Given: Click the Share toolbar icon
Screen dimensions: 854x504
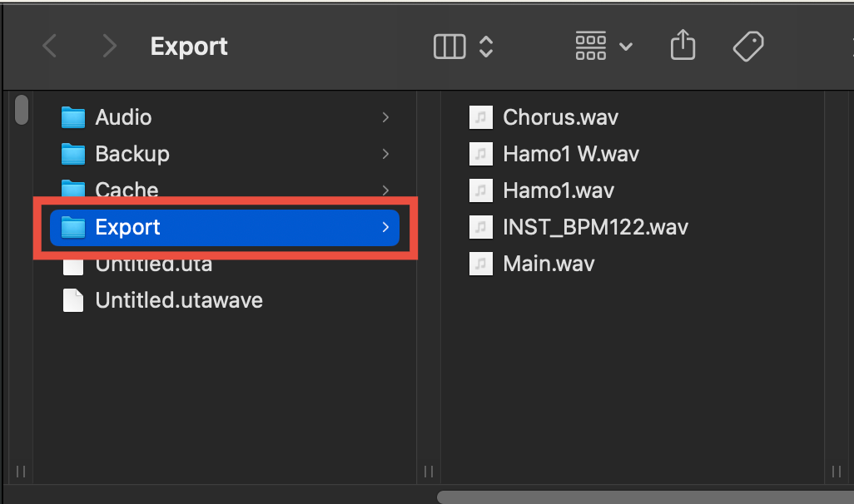Looking at the screenshot, I should (x=683, y=45).
